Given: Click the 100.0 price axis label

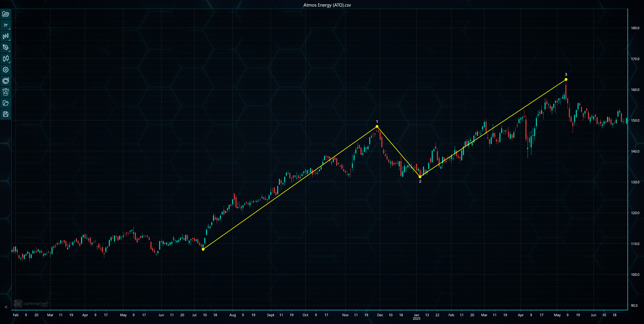Looking at the screenshot, I should (635, 274).
